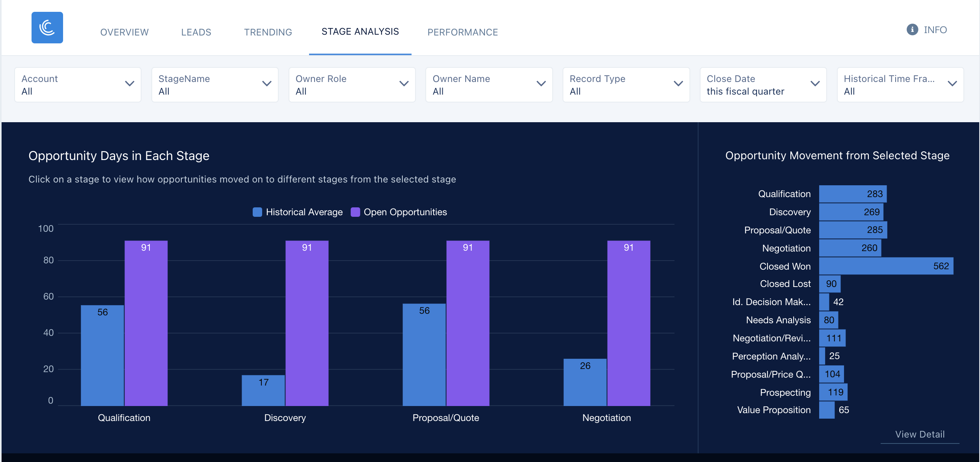Image resolution: width=980 pixels, height=462 pixels.
Task: Click the View Detail link
Action: (920, 434)
